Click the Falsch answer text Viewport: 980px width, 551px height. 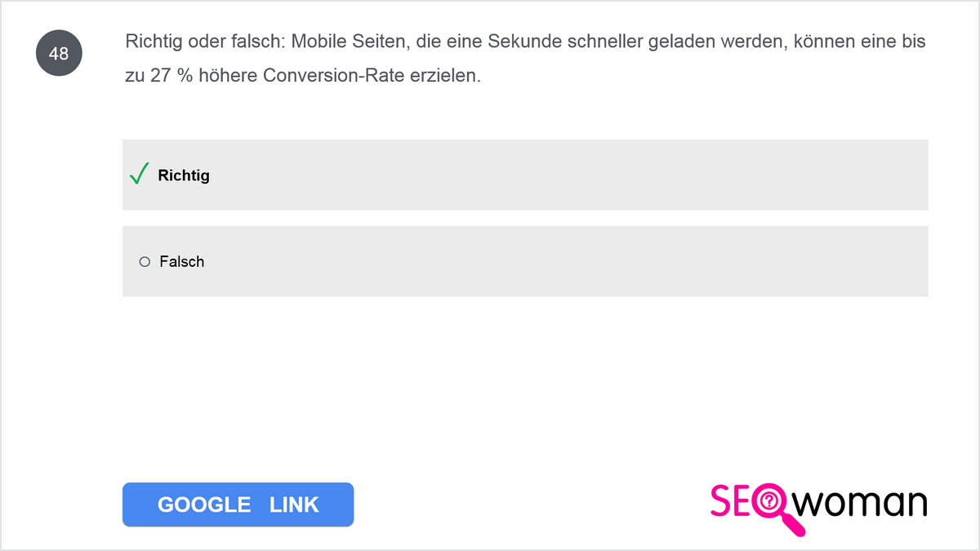[x=182, y=262]
